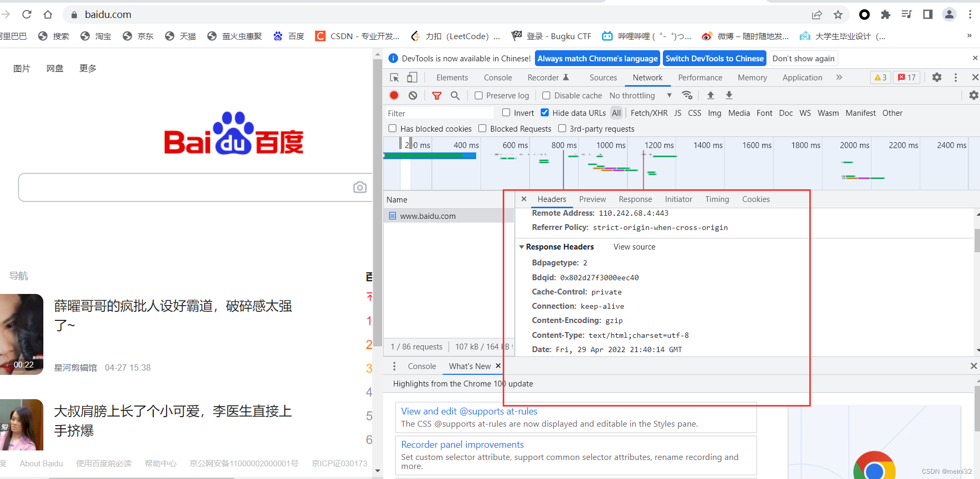Viewport: 980px width, 479px height.
Task: Close the request details pane
Action: click(x=524, y=199)
